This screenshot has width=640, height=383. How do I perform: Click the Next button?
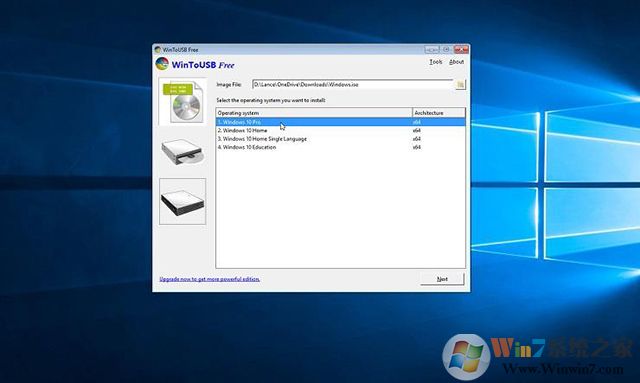point(442,279)
